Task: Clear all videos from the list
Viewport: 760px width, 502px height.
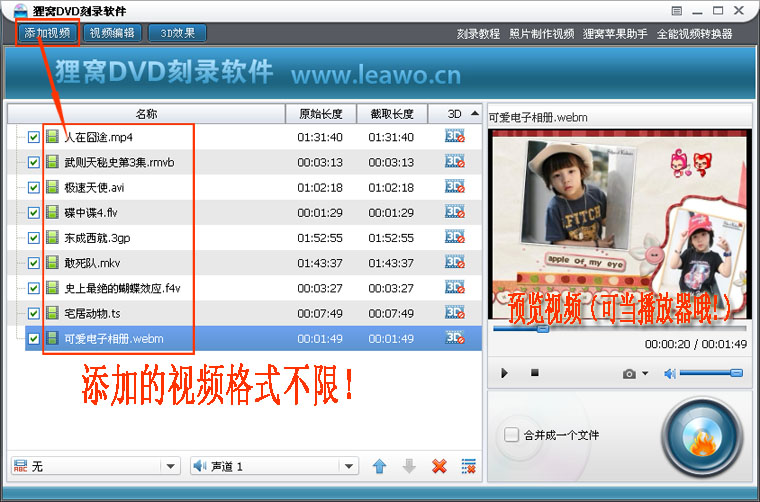Action: [469, 466]
